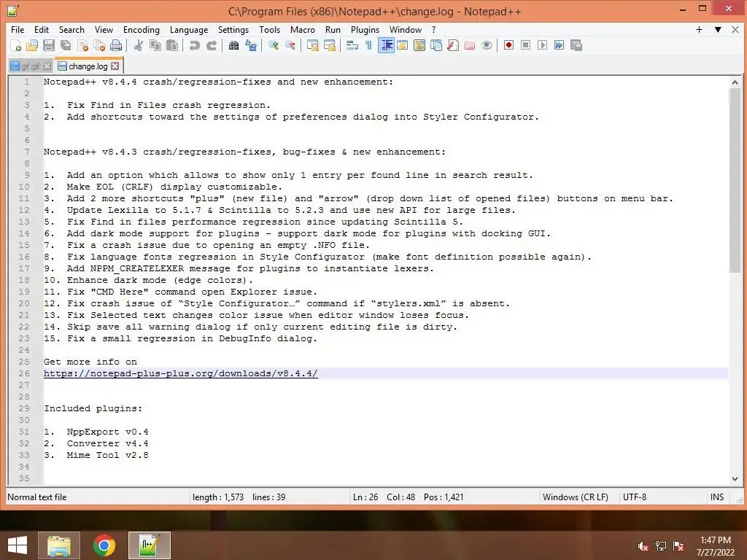Open the Macro menu
The image size is (747, 560).
click(303, 29)
